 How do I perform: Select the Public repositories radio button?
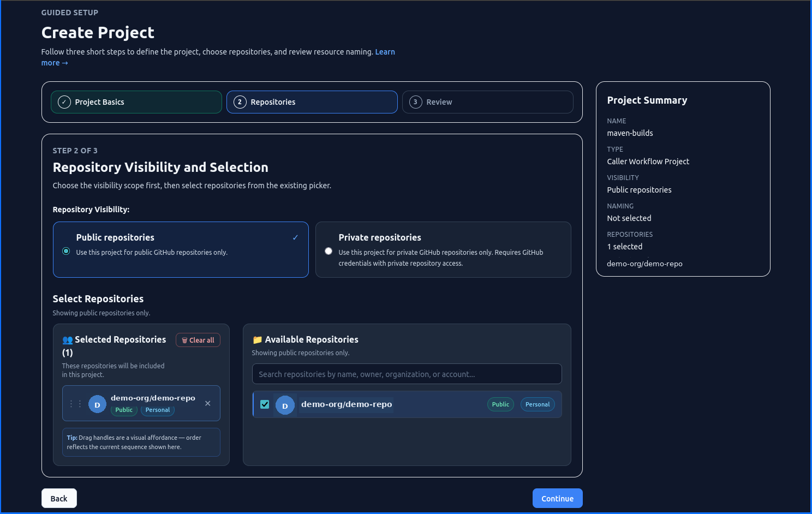(66, 251)
